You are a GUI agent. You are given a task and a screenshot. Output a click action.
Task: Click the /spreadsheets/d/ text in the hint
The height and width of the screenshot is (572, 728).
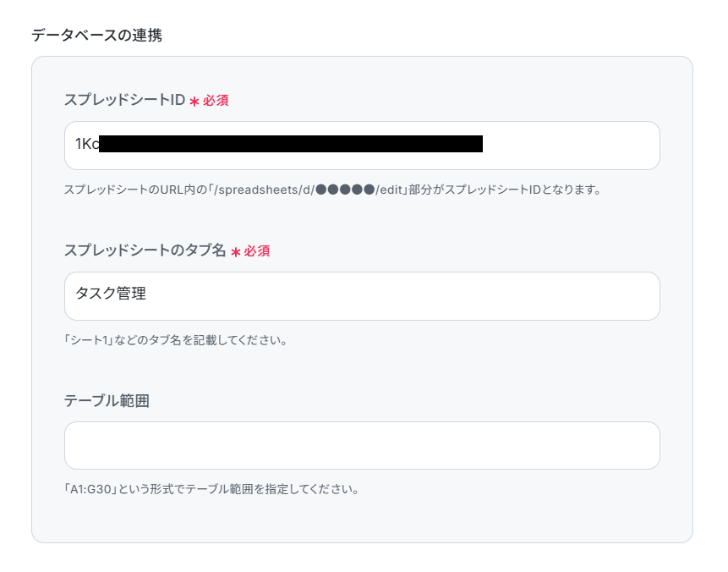[264, 190]
